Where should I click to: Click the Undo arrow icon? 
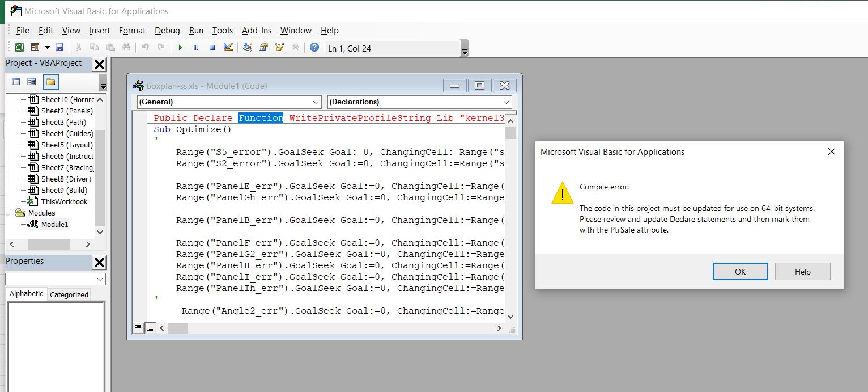[146, 48]
